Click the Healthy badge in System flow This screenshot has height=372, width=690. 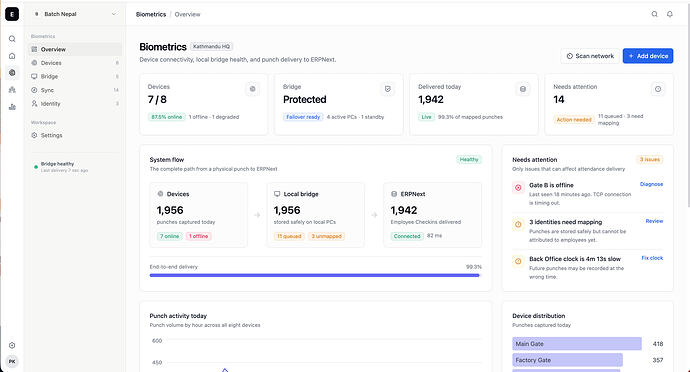click(x=469, y=160)
